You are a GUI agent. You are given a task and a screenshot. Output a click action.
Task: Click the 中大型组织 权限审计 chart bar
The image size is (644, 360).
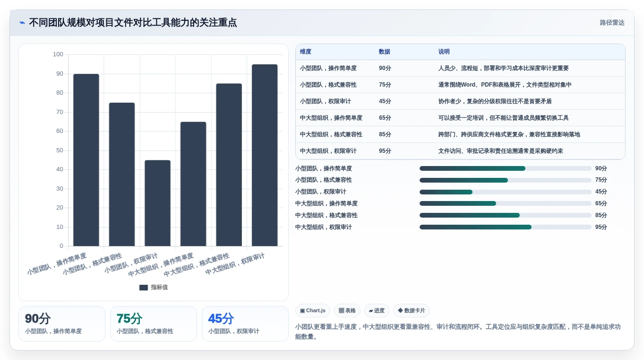(x=265, y=155)
